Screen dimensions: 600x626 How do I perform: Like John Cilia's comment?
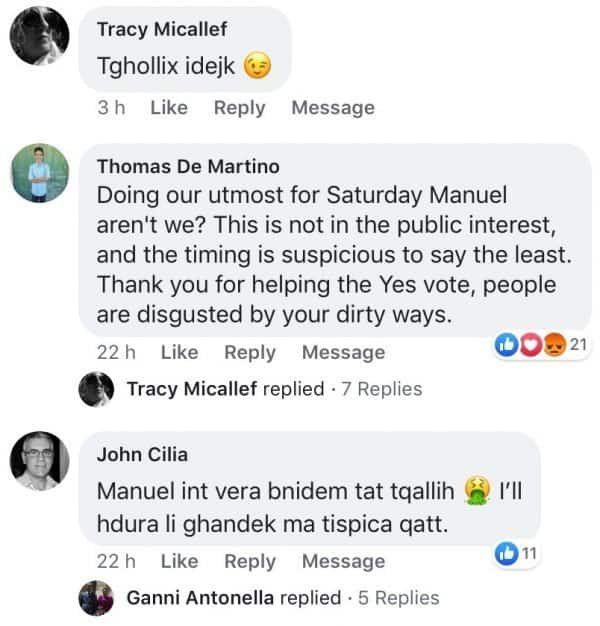pyautogui.click(x=179, y=561)
